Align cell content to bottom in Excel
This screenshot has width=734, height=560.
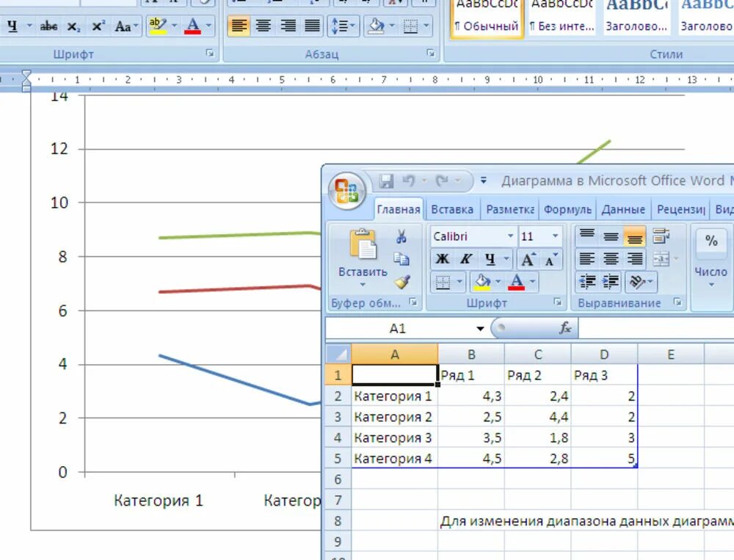[x=635, y=236]
